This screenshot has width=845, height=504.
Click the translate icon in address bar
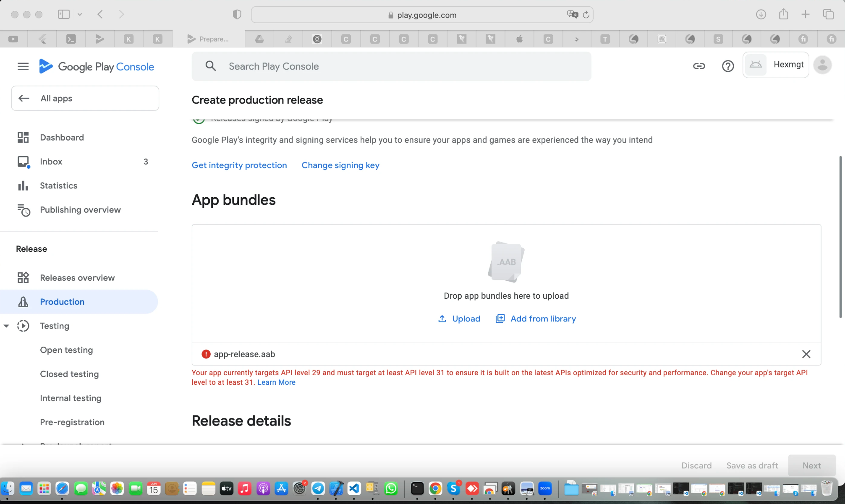(x=572, y=15)
